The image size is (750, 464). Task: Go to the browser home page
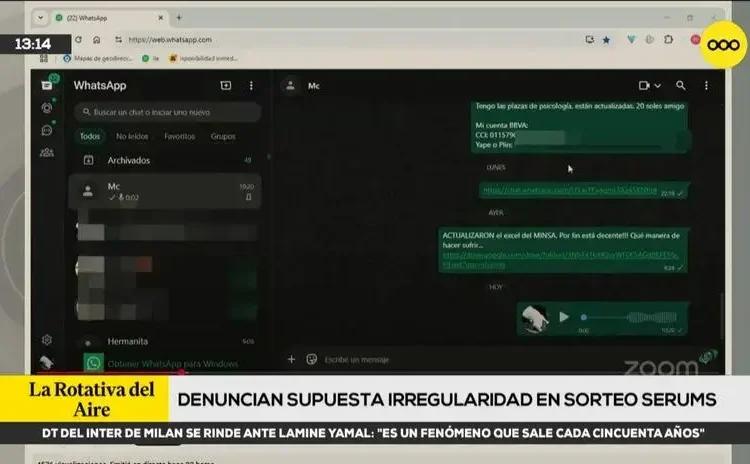click(x=97, y=40)
